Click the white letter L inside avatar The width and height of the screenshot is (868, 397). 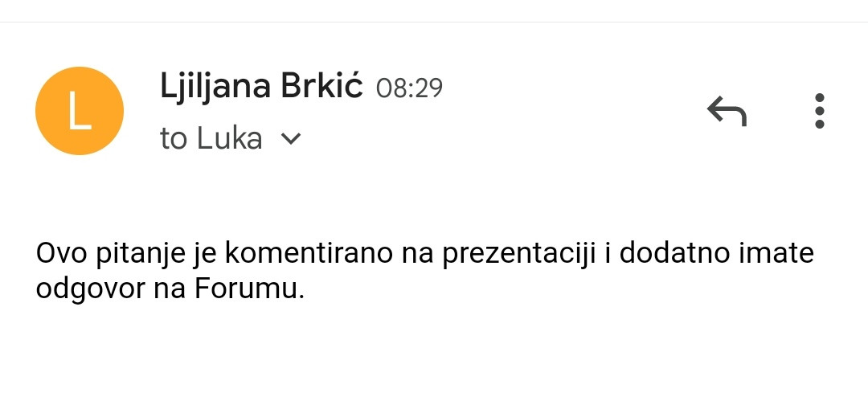click(x=79, y=111)
